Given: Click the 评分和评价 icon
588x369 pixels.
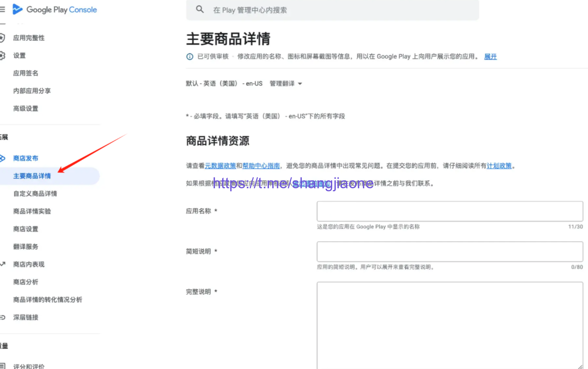Looking at the screenshot, I should point(2,366).
